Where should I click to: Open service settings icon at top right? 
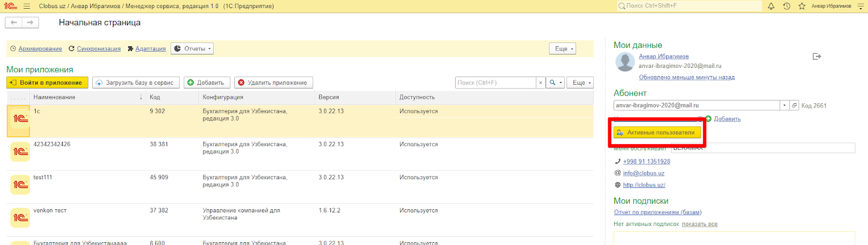coord(860,7)
